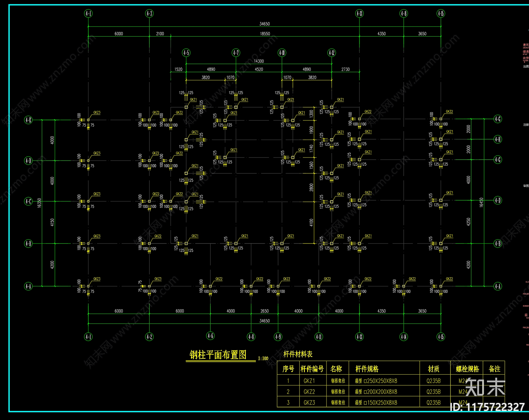Click the 2730 dimension text

[x=346, y=69]
